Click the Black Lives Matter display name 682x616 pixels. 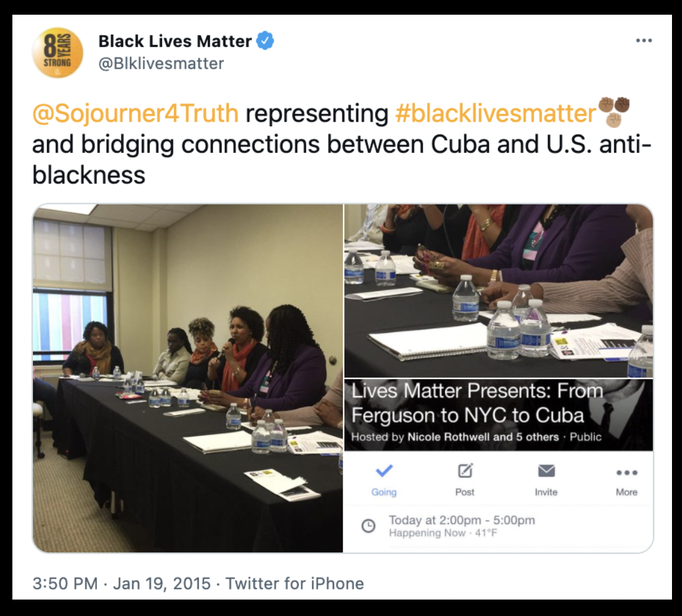tap(175, 41)
